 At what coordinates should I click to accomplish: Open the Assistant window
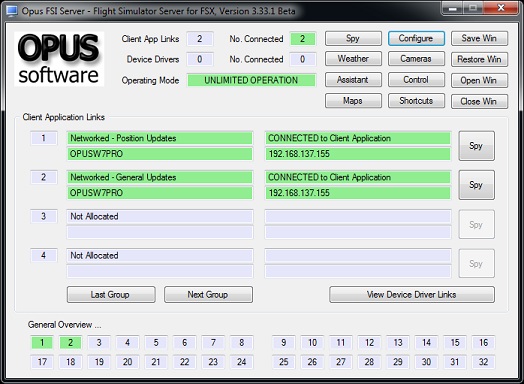[x=353, y=80]
